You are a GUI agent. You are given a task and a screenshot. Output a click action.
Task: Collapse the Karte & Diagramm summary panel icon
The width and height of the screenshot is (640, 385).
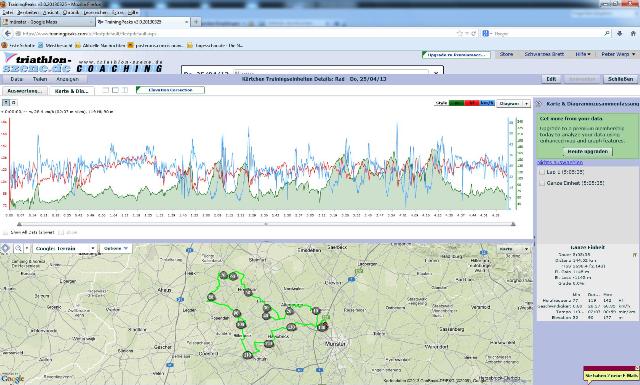(539, 104)
